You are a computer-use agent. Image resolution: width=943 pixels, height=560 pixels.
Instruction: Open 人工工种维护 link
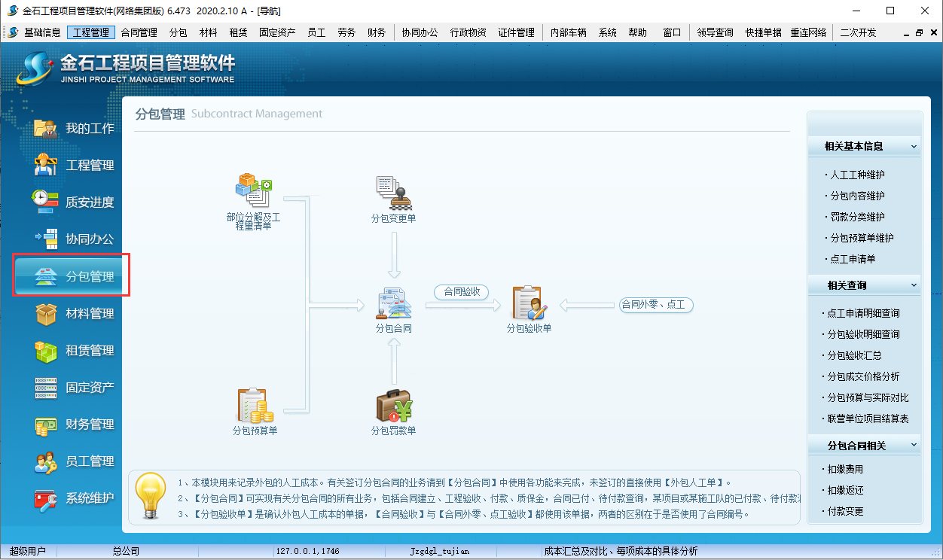pyautogui.click(x=857, y=175)
